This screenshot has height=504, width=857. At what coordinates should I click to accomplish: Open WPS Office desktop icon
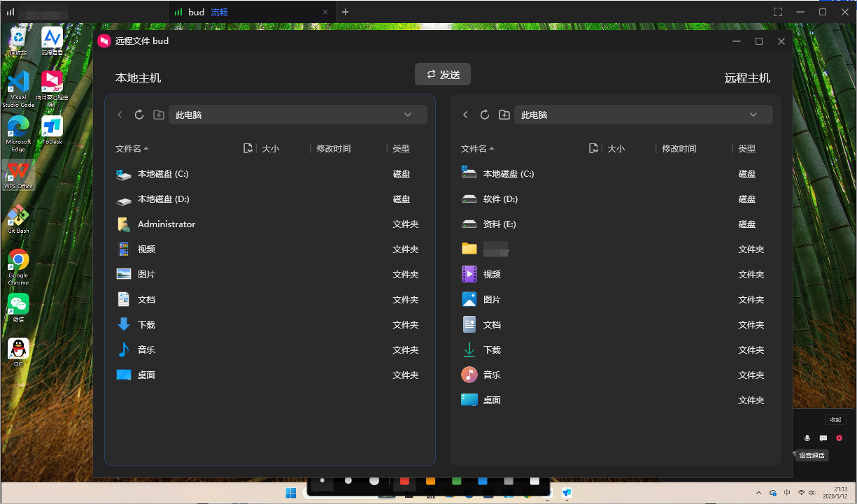(18, 175)
